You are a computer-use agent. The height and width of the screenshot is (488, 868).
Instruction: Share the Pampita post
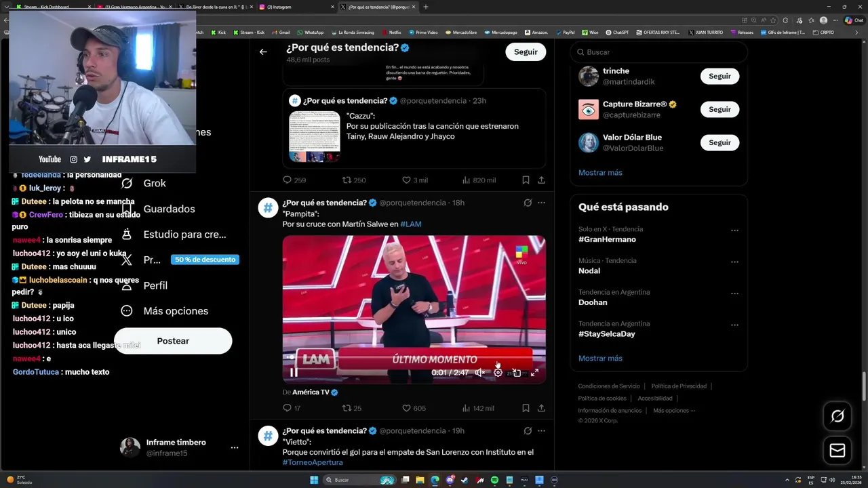[x=541, y=408]
